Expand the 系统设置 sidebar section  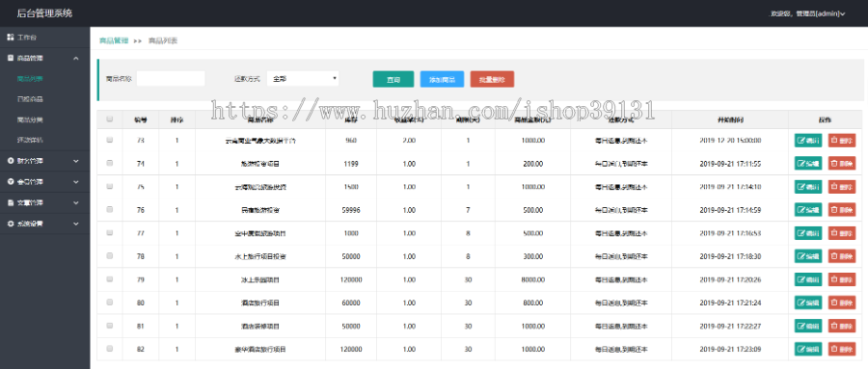pyautogui.click(x=44, y=224)
